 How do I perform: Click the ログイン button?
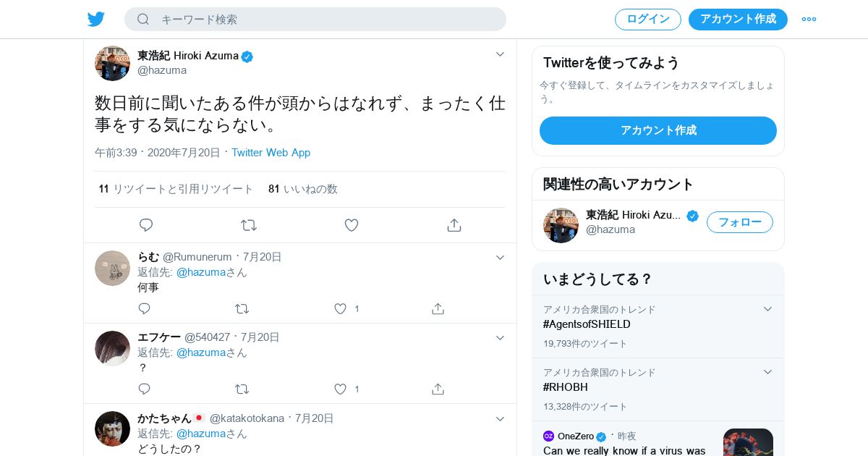tap(647, 20)
